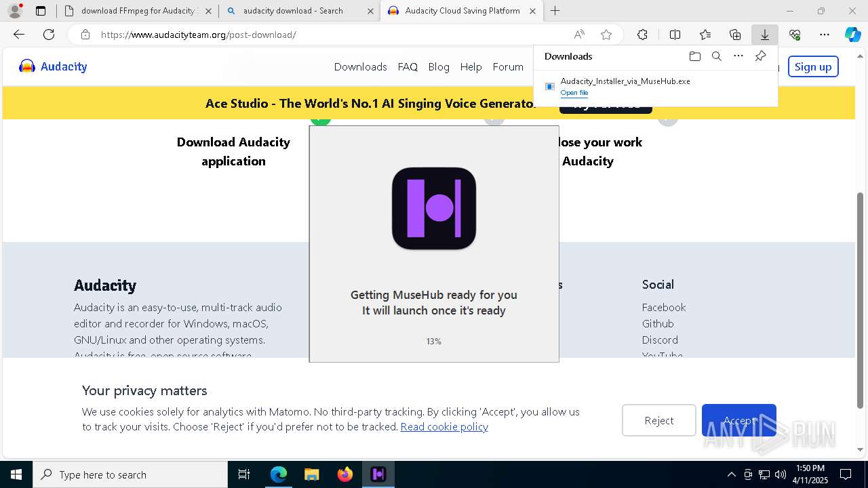Image resolution: width=868 pixels, height=488 pixels.
Task: Open the volume control tray icon
Action: [x=781, y=474]
